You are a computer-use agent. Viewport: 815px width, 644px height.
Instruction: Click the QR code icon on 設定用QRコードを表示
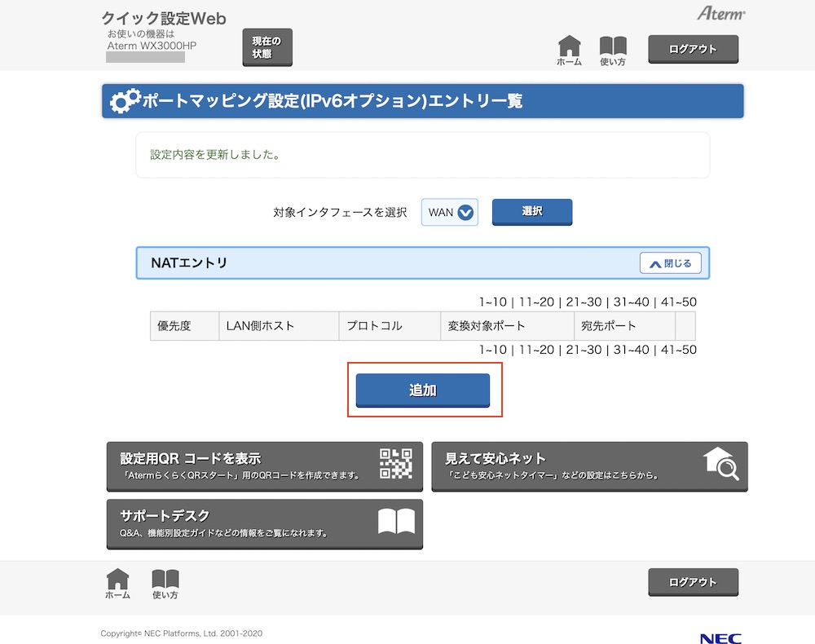[396, 464]
